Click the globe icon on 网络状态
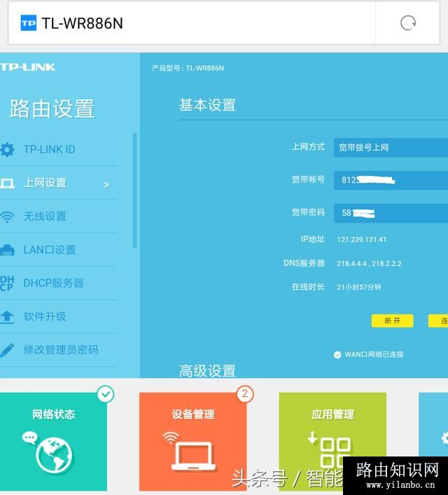Viewport: 448px width, 495px height. pyautogui.click(x=54, y=456)
